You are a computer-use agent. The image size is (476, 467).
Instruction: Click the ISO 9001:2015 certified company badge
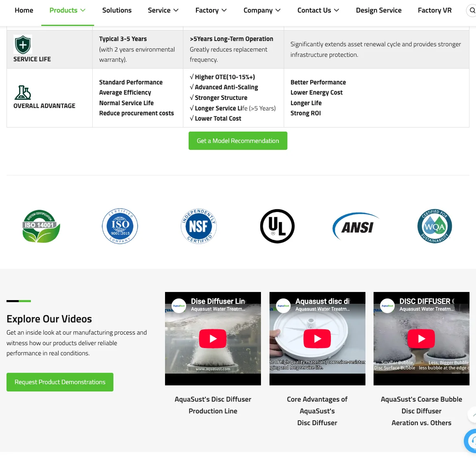click(120, 226)
